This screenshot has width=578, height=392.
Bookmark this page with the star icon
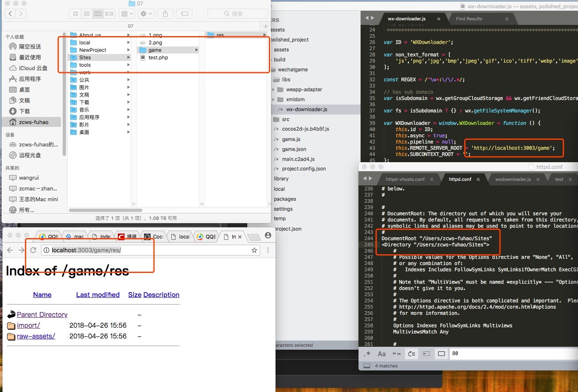254,250
